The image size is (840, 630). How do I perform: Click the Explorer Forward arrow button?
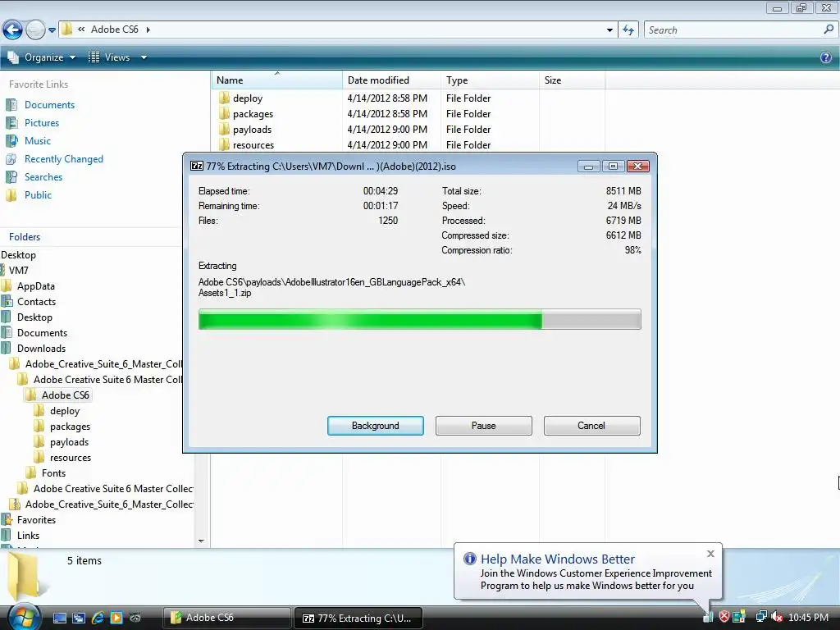(35, 30)
